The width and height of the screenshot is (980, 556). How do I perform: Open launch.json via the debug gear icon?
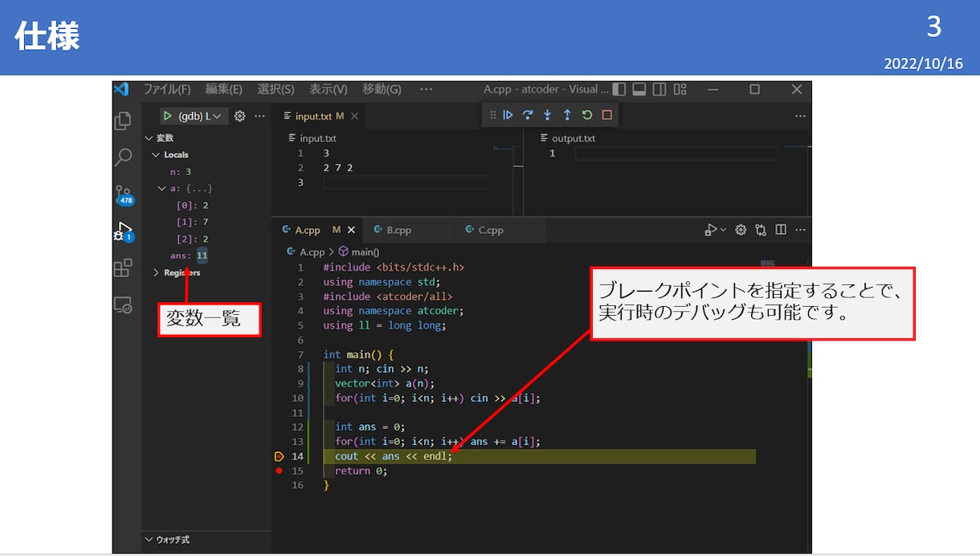coord(239,117)
